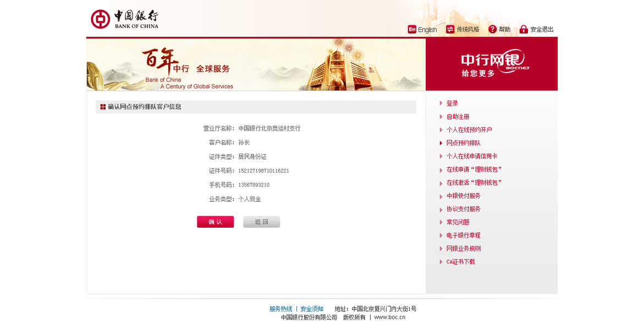Click the red En language icon

[x=412, y=29]
